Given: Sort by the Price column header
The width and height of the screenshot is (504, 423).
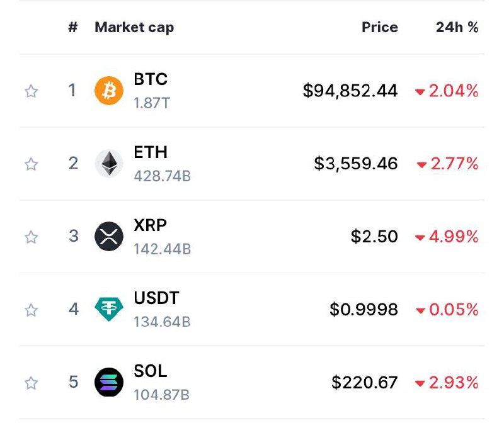Looking at the screenshot, I should click(380, 27).
